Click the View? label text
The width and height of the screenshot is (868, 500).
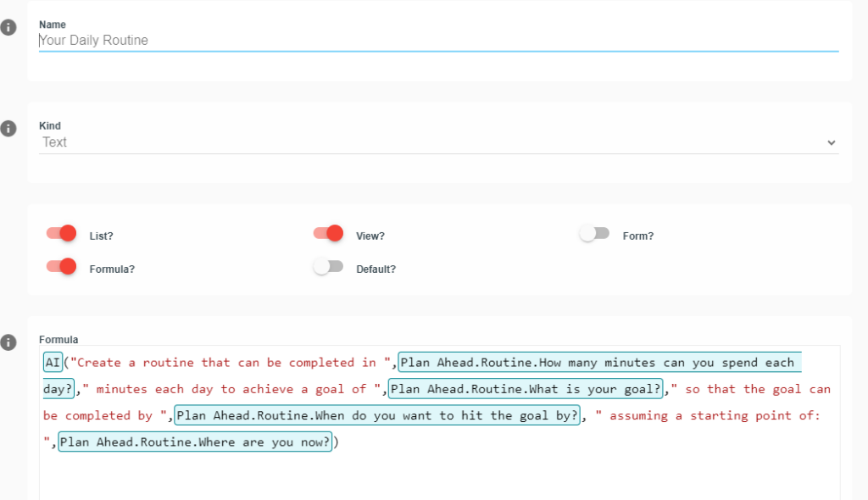[x=370, y=236]
